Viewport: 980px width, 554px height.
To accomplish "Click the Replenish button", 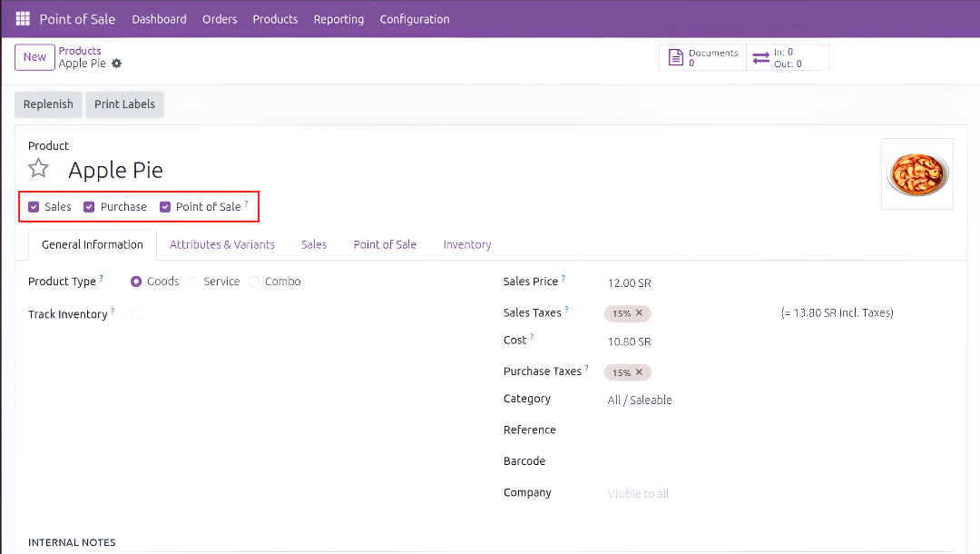I will pyautogui.click(x=48, y=104).
